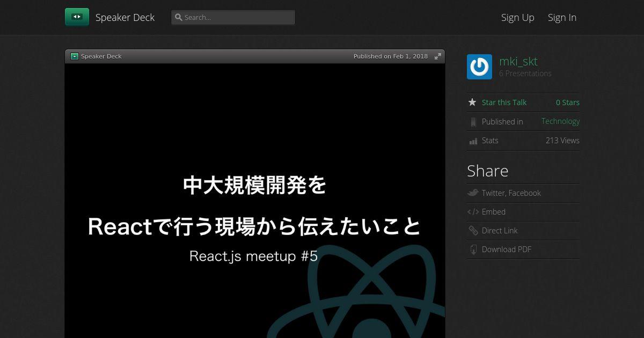Click the small Speaker Deck icon in player header
644x338 pixels.
coord(75,56)
